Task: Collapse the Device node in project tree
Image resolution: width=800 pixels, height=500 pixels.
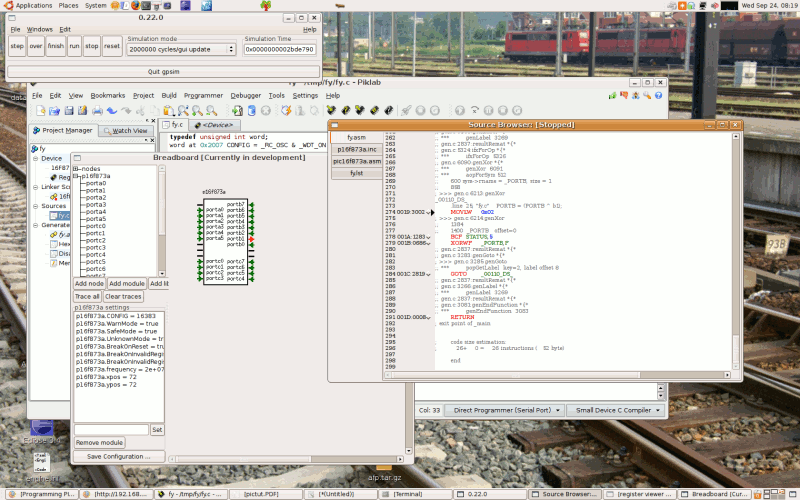Action: tap(34, 158)
